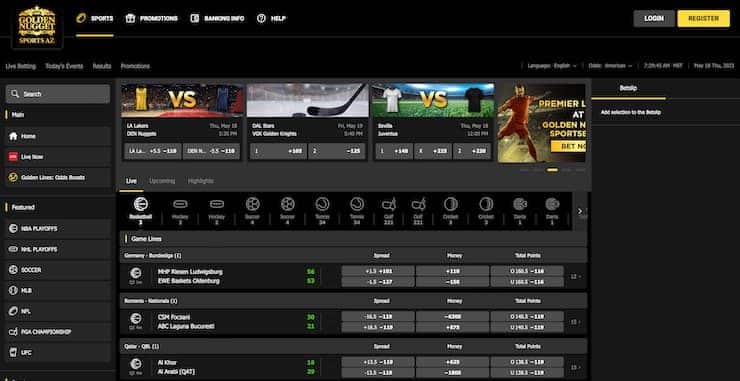The image size is (740, 381).
Task: Expand more markets for MHP Riesen game
Action: coord(575,277)
